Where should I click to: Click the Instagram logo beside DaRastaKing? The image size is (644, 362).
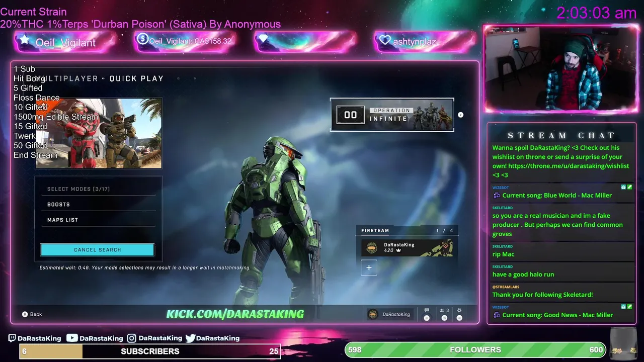click(131, 338)
